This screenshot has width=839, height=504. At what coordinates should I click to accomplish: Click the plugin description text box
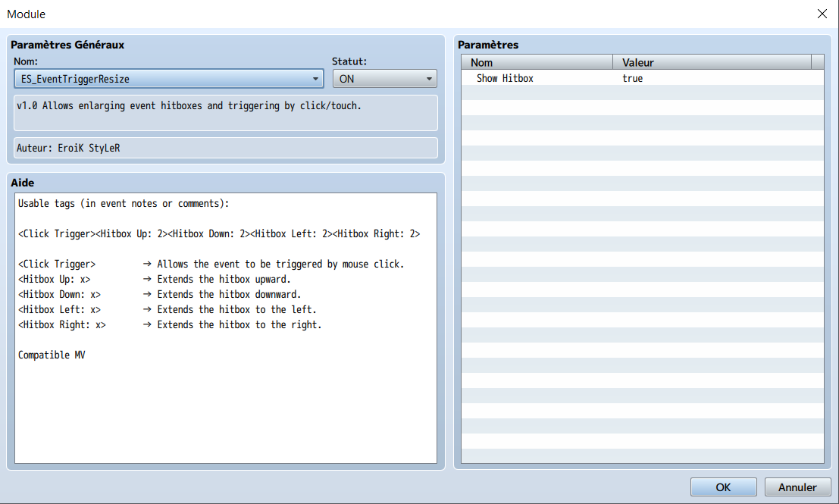[225, 113]
